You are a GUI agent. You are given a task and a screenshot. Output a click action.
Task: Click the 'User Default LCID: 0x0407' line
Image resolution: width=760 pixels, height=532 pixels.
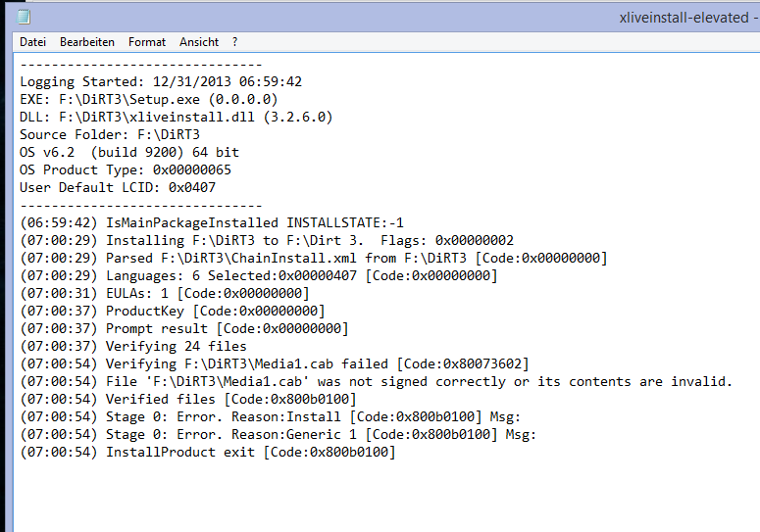point(118,187)
